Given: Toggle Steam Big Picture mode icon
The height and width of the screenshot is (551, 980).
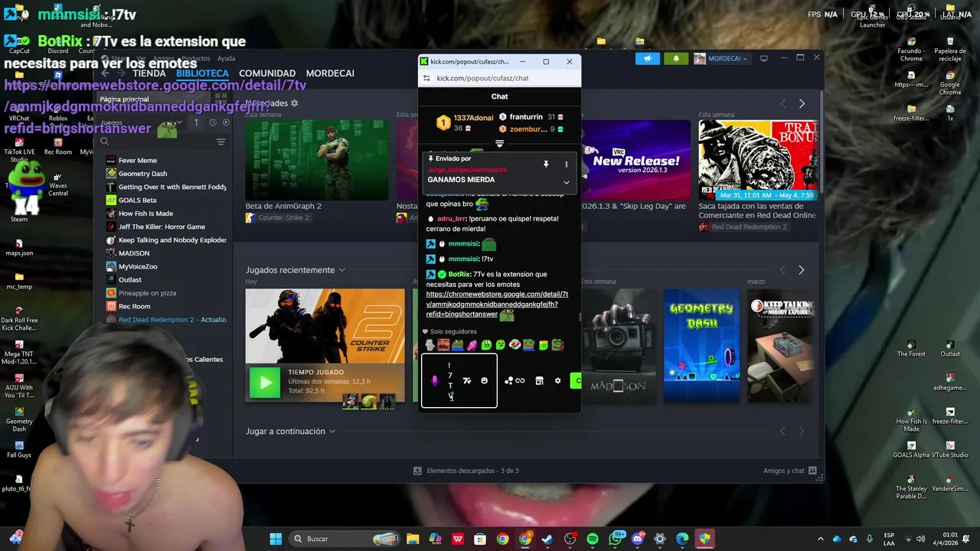Looking at the screenshot, I should (764, 58).
